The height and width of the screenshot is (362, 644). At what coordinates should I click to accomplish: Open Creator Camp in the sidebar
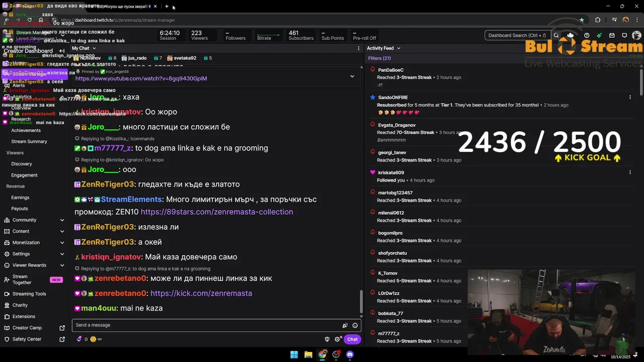point(34,328)
